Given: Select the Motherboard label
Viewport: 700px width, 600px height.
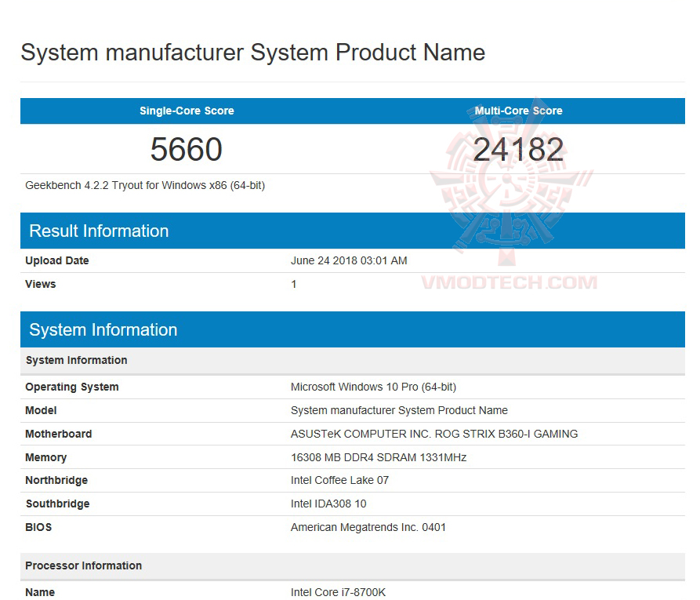Looking at the screenshot, I should tap(59, 434).
